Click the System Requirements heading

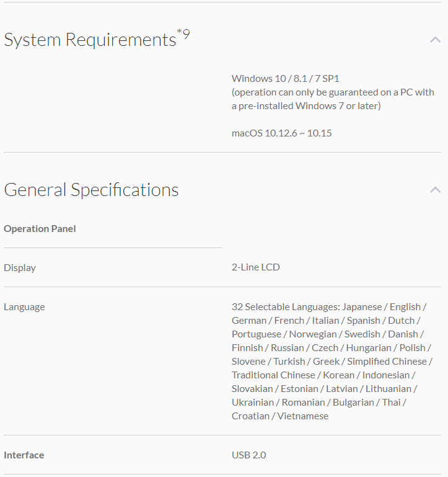click(x=90, y=40)
